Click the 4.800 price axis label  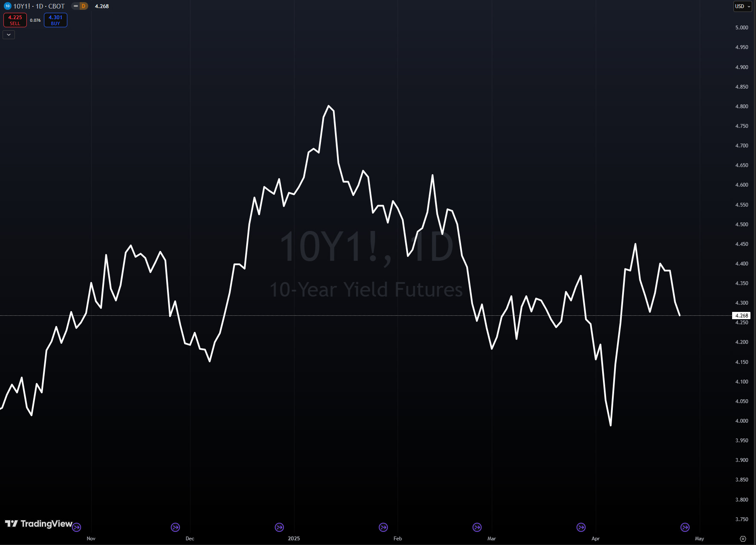click(742, 107)
